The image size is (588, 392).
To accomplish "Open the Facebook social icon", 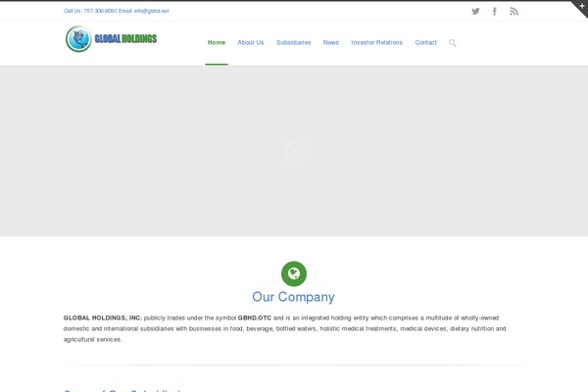I will [495, 12].
